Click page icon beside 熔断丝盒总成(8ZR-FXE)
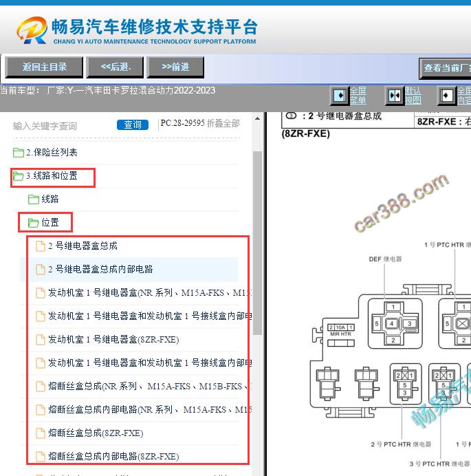 click(41, 433)
